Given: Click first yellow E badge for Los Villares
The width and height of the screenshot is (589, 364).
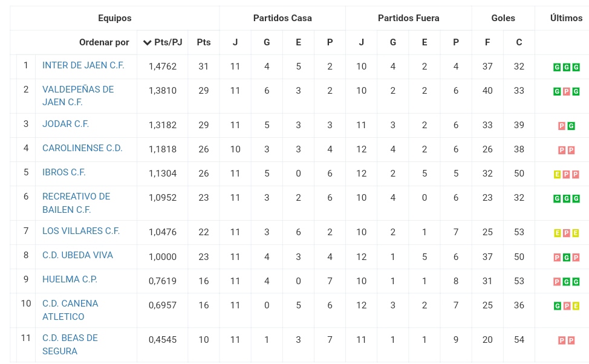Looking at the screenshot, I should 557,233.
